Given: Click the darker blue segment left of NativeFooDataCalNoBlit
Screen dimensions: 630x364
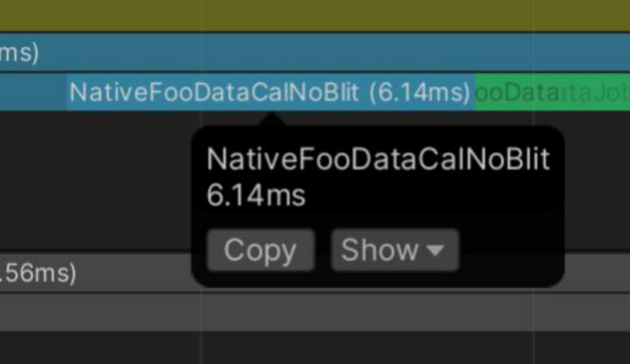Looking at the screenshot, I should (33, 92).
